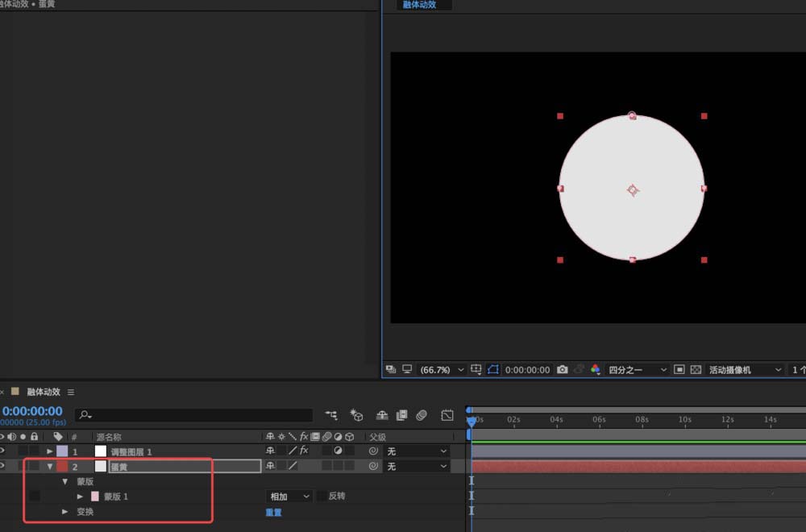This screenshot has width=806, height=532.
Task: Expand the 变换 property group
Action: coord(65,512)
